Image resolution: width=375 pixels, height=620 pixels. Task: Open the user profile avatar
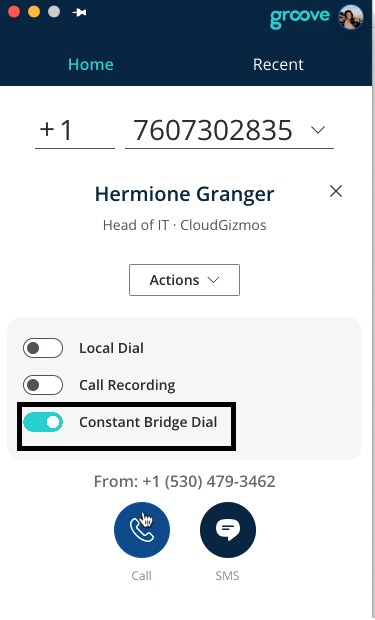[x=350, y=17]
